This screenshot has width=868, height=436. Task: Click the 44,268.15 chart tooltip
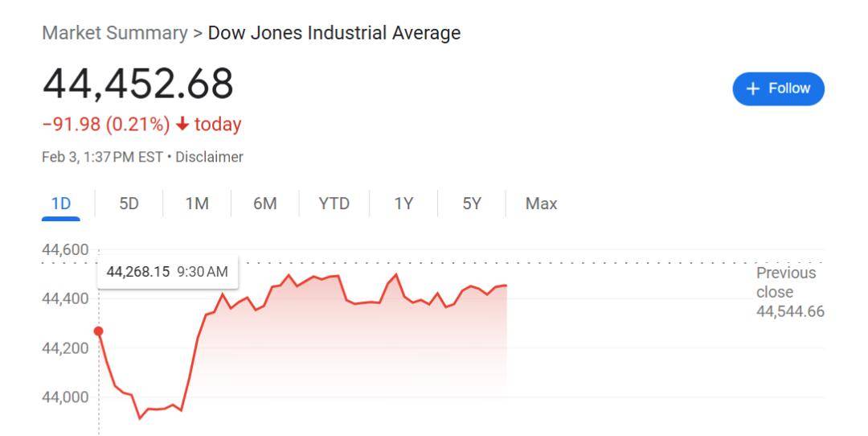167,272
